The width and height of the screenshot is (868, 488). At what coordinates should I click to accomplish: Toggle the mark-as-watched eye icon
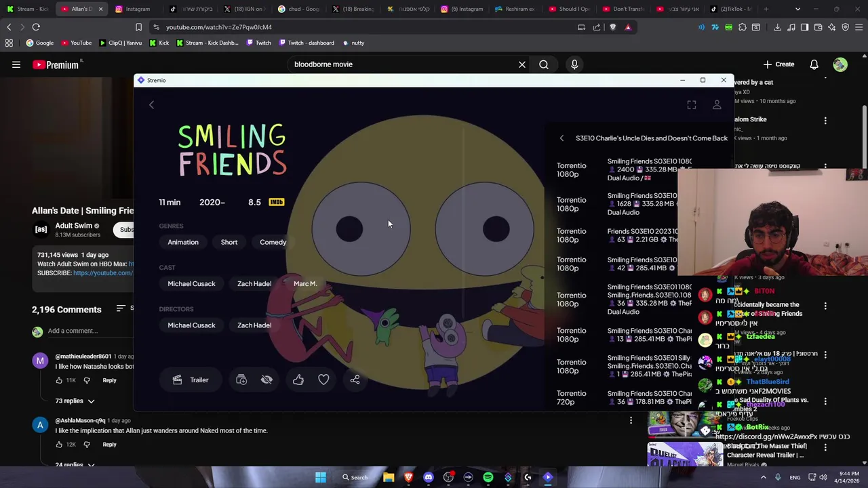point(267,380)
